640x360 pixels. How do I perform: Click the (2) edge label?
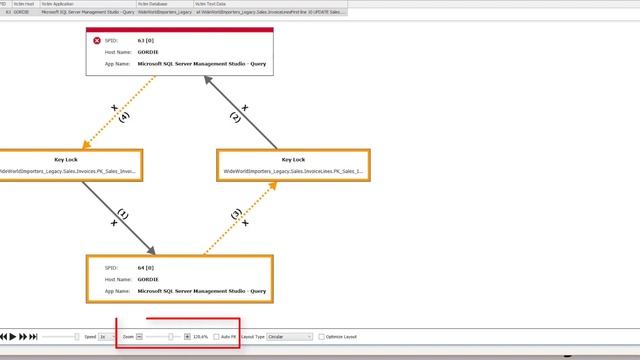(x=235, y=117)
